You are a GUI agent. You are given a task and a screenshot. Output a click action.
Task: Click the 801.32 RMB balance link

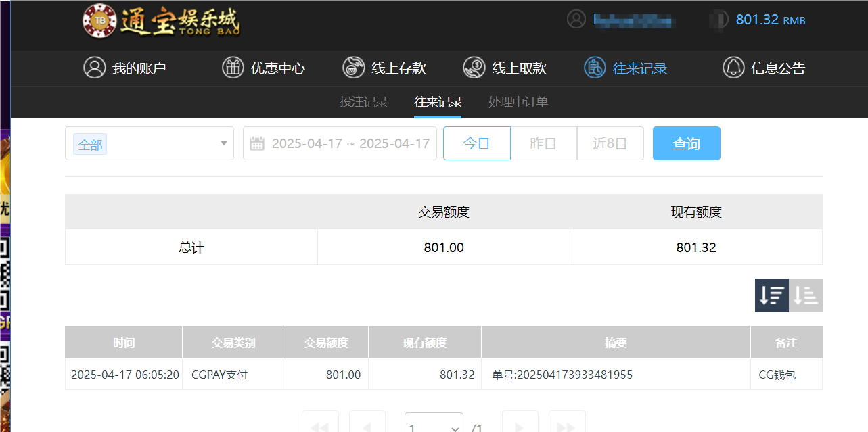point(770,20)
